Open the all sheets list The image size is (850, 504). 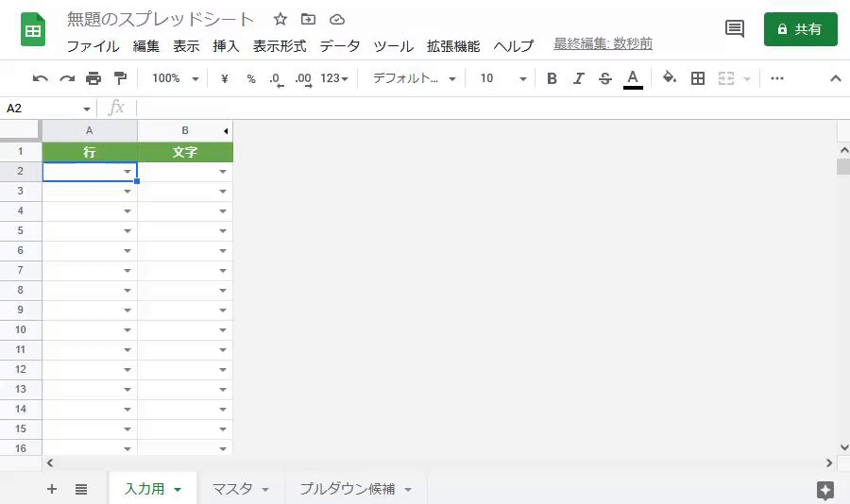click(81, 489)
